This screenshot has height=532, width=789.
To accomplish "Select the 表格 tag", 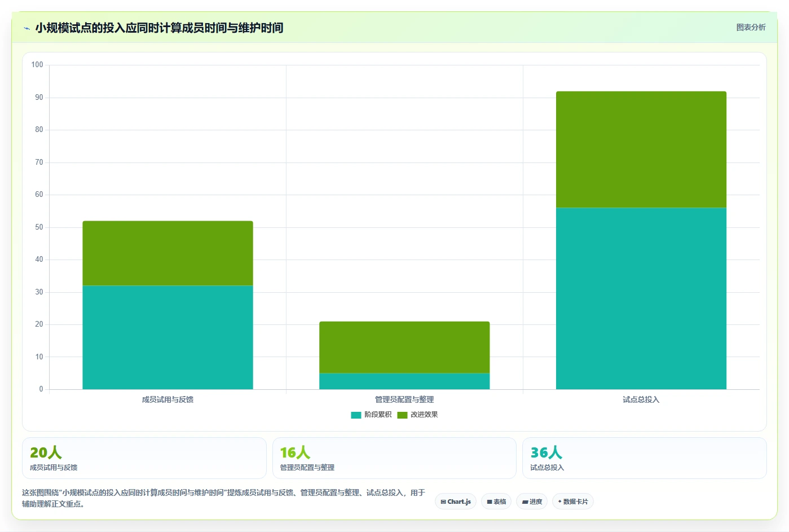I will [x=496, y=502].
